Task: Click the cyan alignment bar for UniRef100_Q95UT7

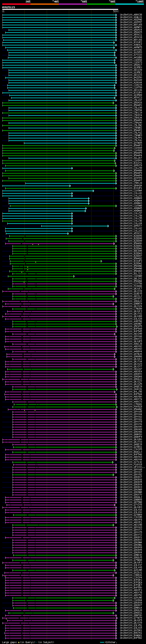Action: tap(75, 226)
